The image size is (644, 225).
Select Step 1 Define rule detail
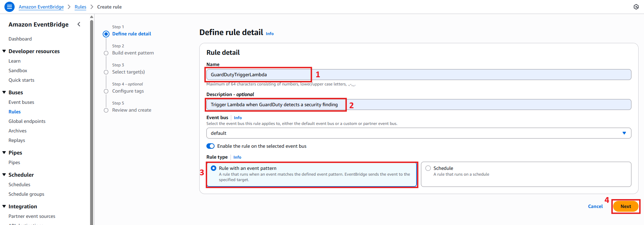pos(132,34)
